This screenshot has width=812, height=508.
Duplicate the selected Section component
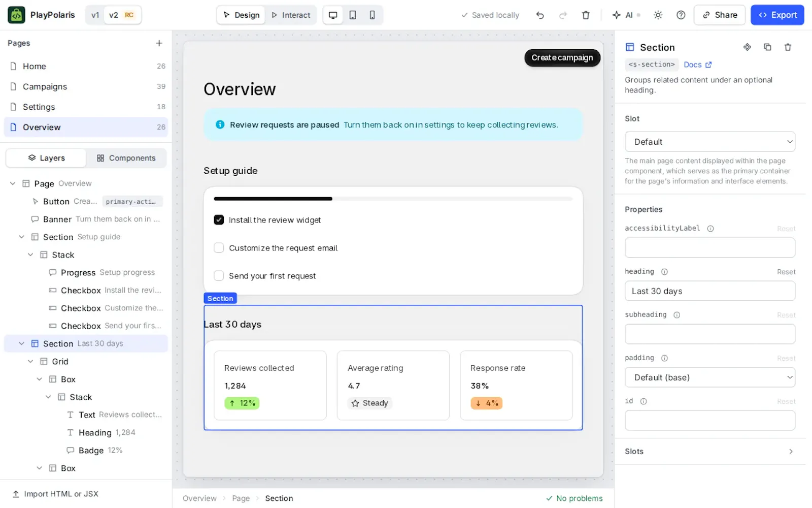767,47
